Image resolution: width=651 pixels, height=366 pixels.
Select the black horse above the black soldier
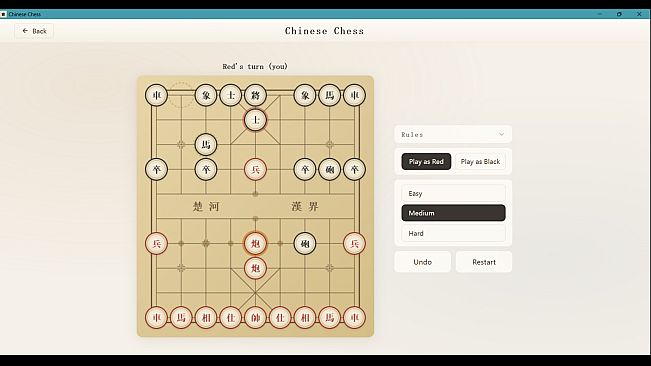pyautogui.click(x=206, y=144)
